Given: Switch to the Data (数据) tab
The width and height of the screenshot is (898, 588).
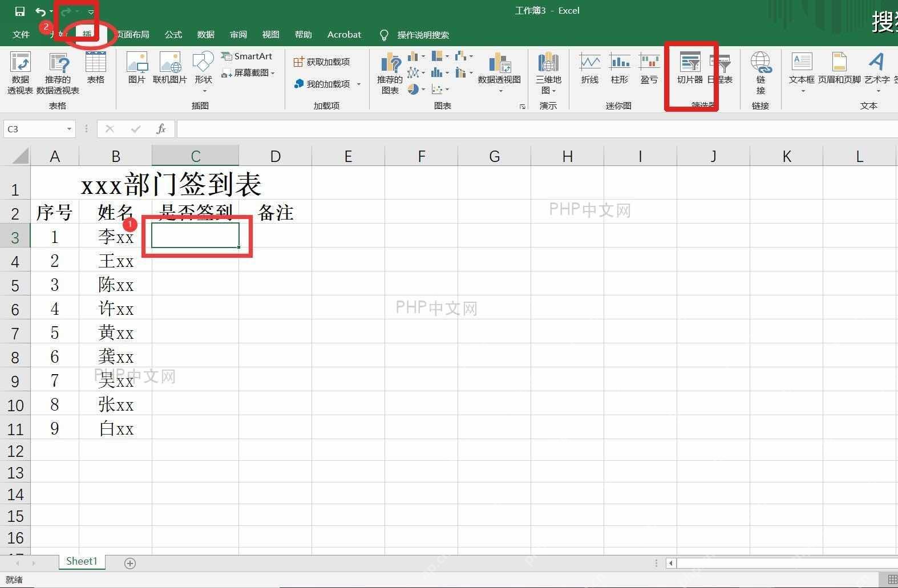Looking at the screenshot, I should [206, 35].
